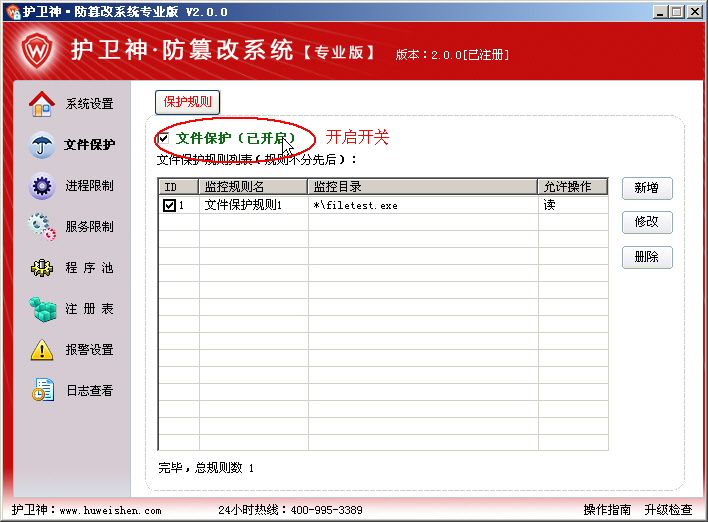
Task: Click the Alarm Settings warning triangle icon
Action: click(x=41, y=349)
